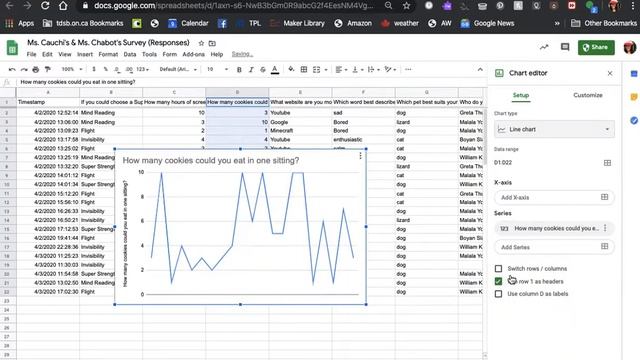Select data range grid icon
This screenshot has width=640, height=360.
click(x=607, y=163)
